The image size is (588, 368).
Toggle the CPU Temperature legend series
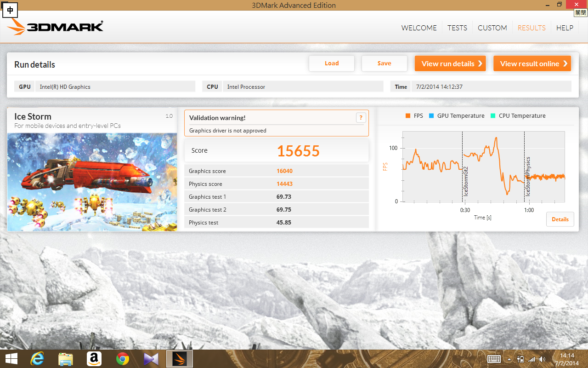[x=518, y=116]
